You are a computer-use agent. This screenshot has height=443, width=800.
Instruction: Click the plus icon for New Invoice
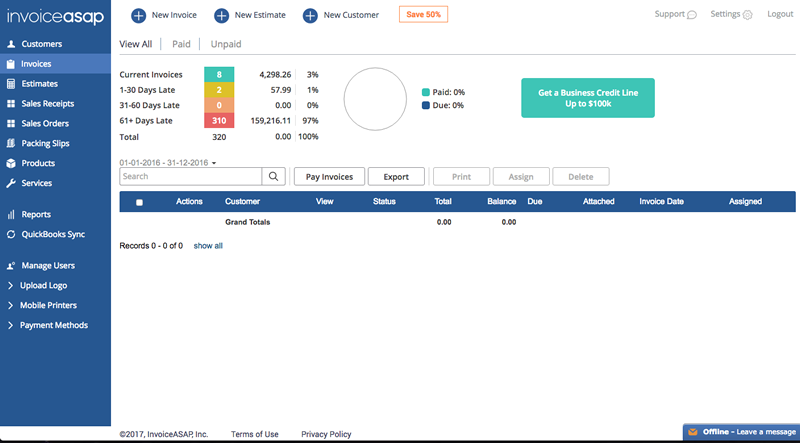tap(138, 15)
